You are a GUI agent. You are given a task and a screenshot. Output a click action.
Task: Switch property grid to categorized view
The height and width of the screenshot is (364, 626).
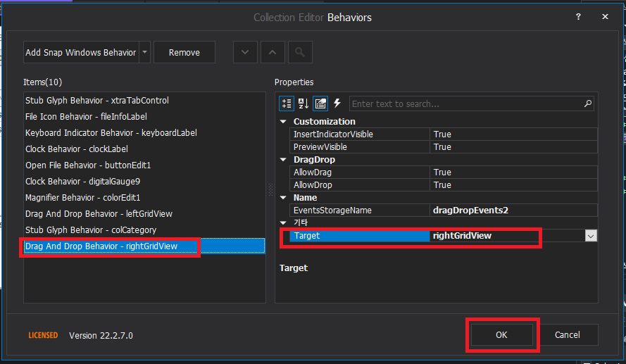(x=287, y=103)
